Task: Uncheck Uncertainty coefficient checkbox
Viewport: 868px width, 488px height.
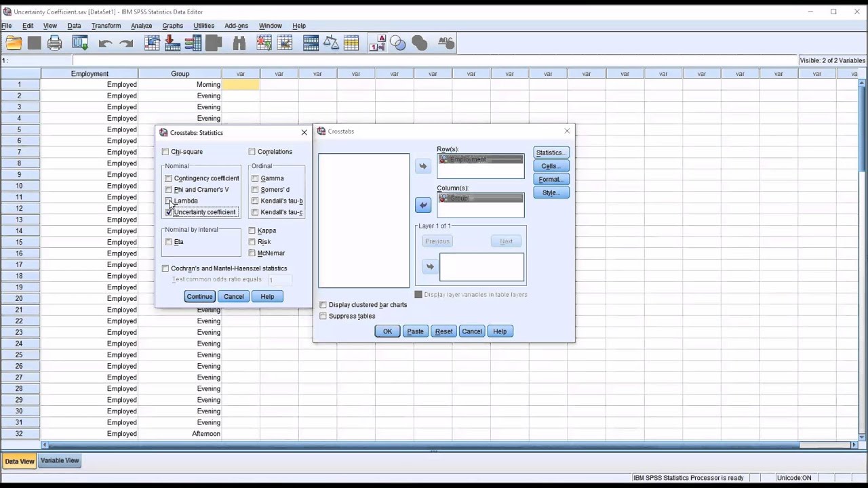Action: coord(168,212)
